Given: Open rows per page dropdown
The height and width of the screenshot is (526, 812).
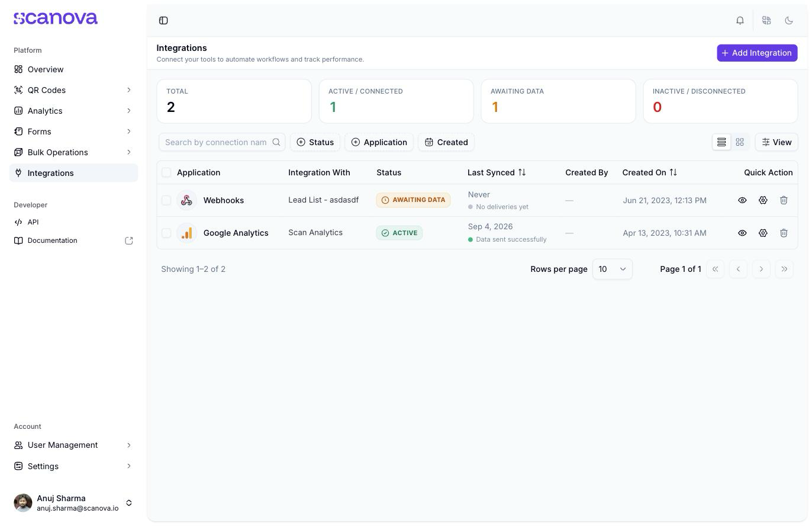Looking at the screenshot, I should (x=613, y=269).
